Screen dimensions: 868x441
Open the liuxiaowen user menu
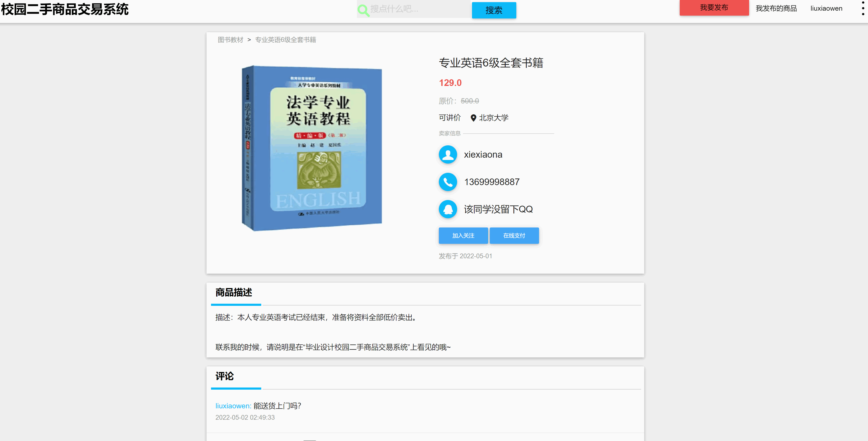click(826, 9)
